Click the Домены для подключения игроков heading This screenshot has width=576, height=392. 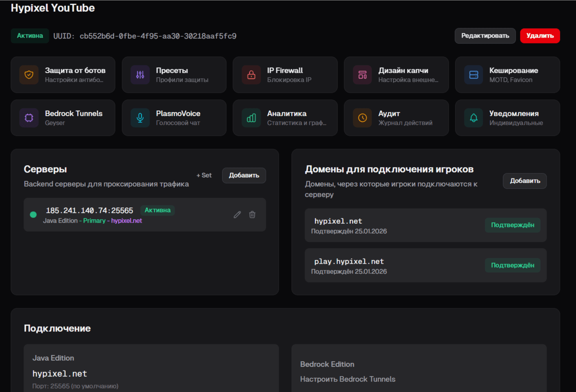[x=389, y=169]
